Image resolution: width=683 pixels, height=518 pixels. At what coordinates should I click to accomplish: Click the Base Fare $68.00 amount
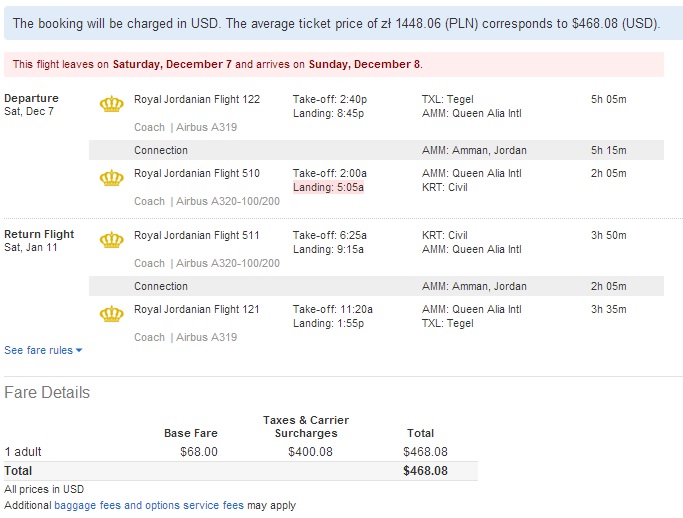tap(199, 452)
